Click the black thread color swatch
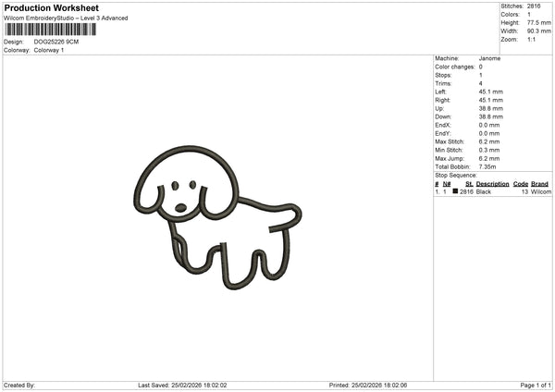 pyautogui.click(x=455, y=191)
